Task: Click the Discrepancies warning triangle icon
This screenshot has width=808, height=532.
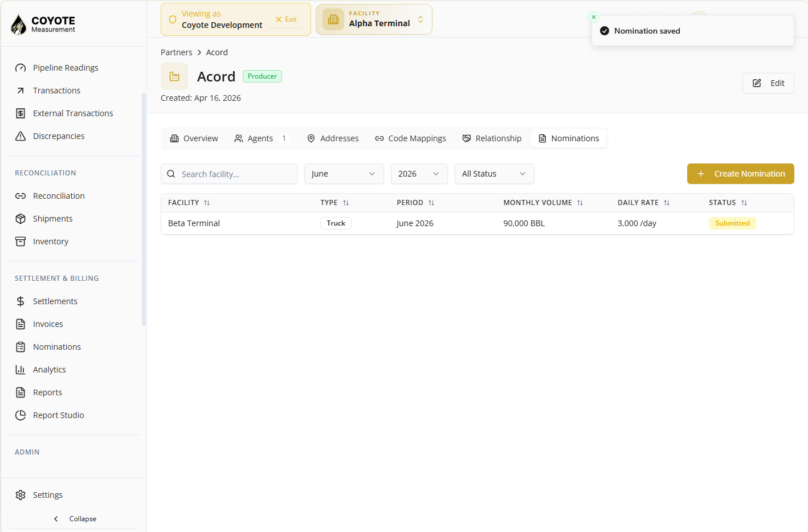Action: pyautogui.click(x=21, y=136)
